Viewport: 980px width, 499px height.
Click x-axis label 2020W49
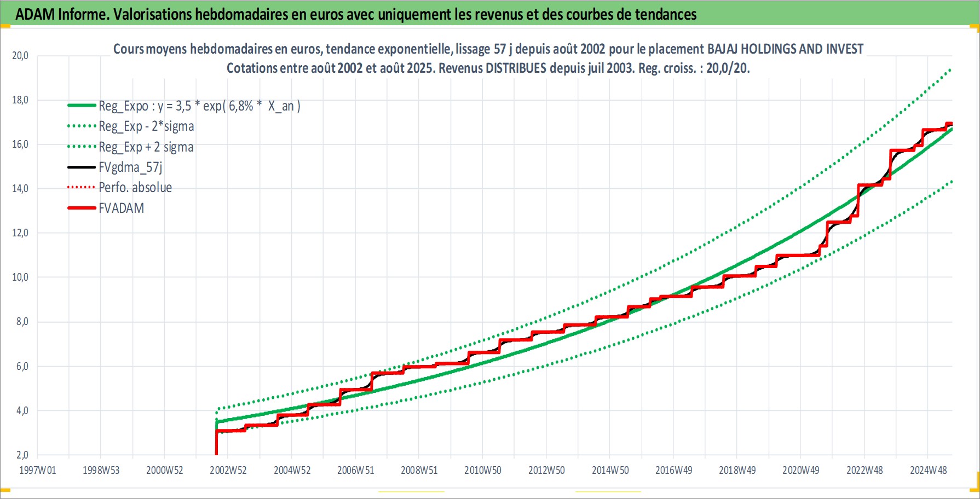[x=801, y=471]
